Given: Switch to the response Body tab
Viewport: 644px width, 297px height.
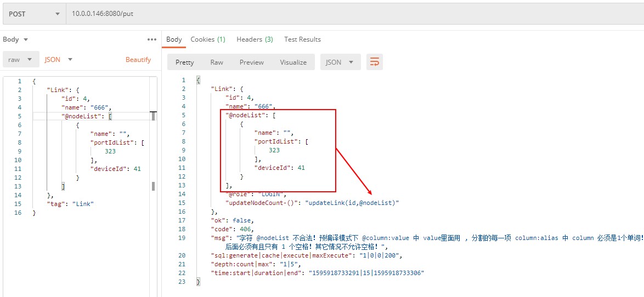Looking at the screenshot, I should click(x=174, y=39).
